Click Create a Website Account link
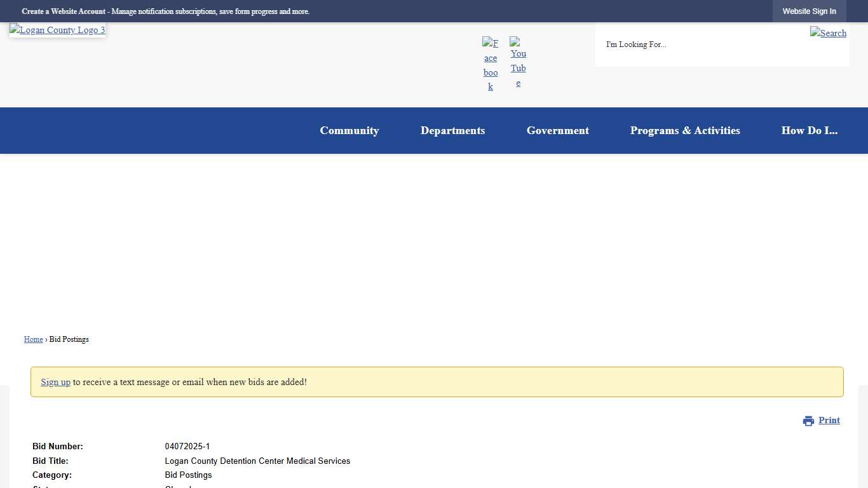The image size is (868, 488). [64, 11]
